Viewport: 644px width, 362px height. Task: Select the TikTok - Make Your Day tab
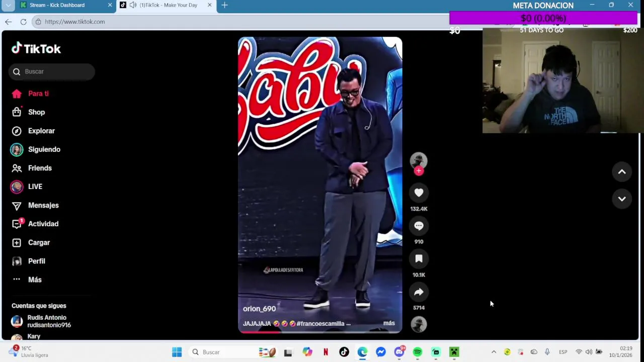168,5
